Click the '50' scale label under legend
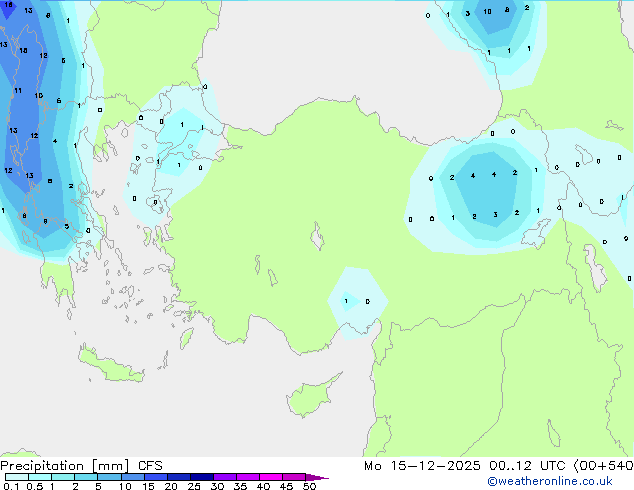Image resolution: width=634 pixels, height=490 pixels. (x=309, y=486)
